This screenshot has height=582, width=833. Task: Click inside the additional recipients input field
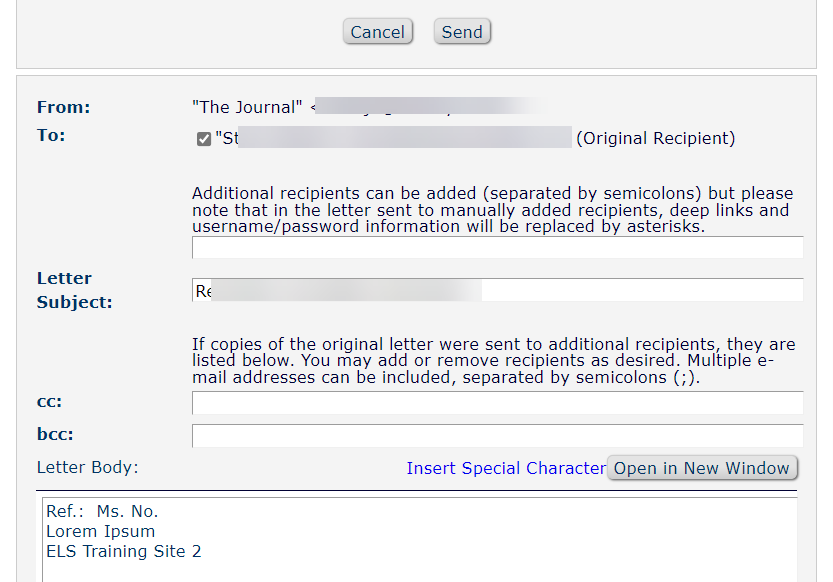(x=497, y=247)
